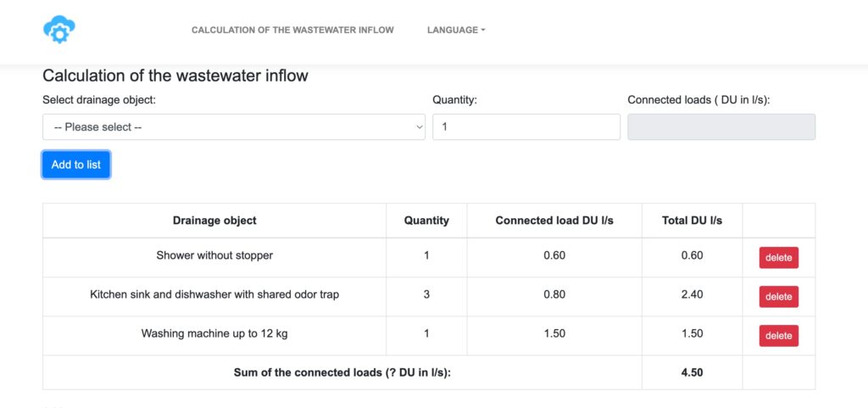Select the Shower without stopper cell
The width and height of the screenshot is (868, 408).
click(214, 255)
